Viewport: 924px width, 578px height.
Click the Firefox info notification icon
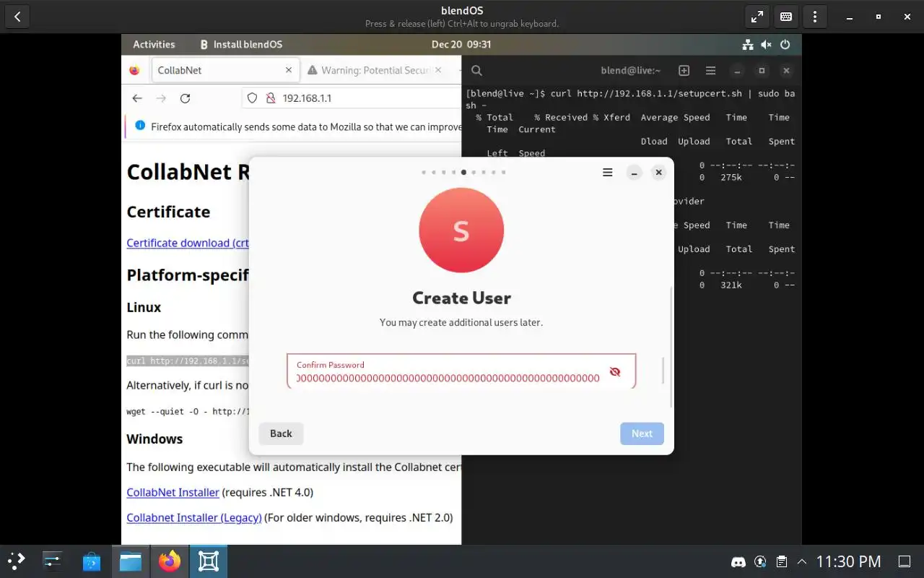140,126
